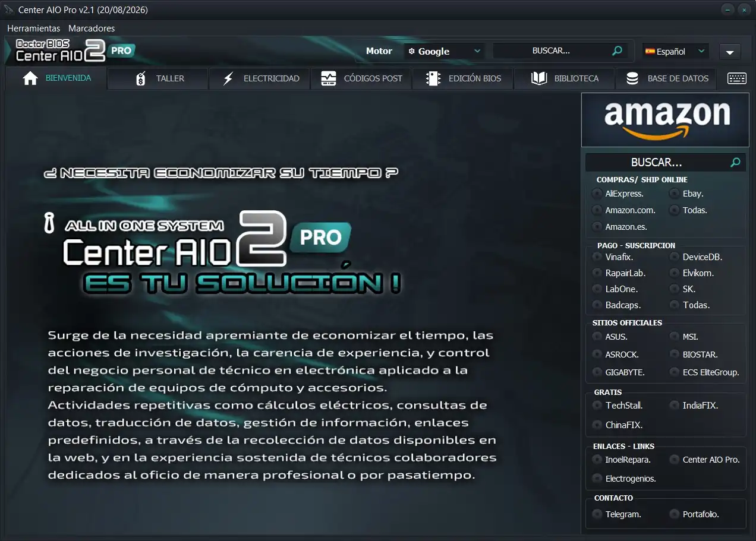Switch to the TALLER tab
Image resolution: width=756 pixels, height=541 pixels.
pos(158,78)
